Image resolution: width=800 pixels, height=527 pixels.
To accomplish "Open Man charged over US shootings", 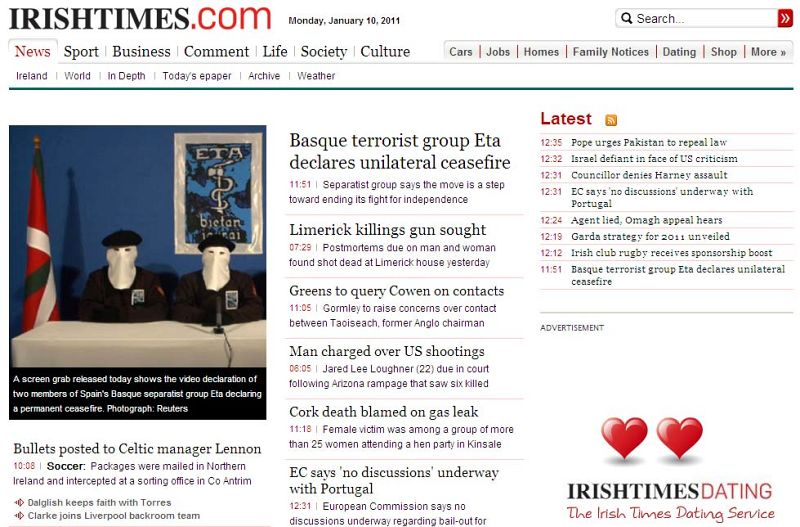I will pyautogui.click(x=387, y=351).
